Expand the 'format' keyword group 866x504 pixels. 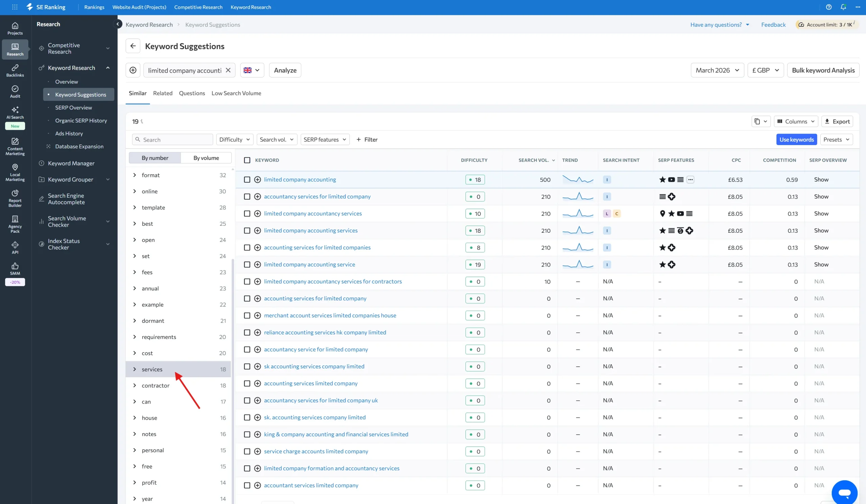[x=134, y=175]
